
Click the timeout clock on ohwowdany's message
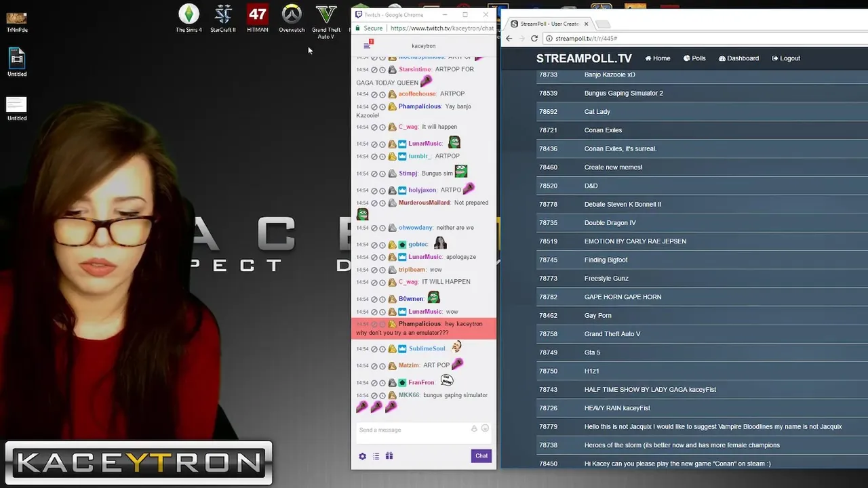(382, 228)
